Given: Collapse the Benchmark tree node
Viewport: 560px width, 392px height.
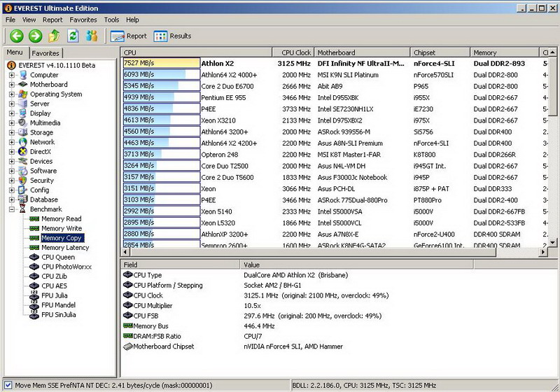Looking at the screenshot, I should [12, 209].
